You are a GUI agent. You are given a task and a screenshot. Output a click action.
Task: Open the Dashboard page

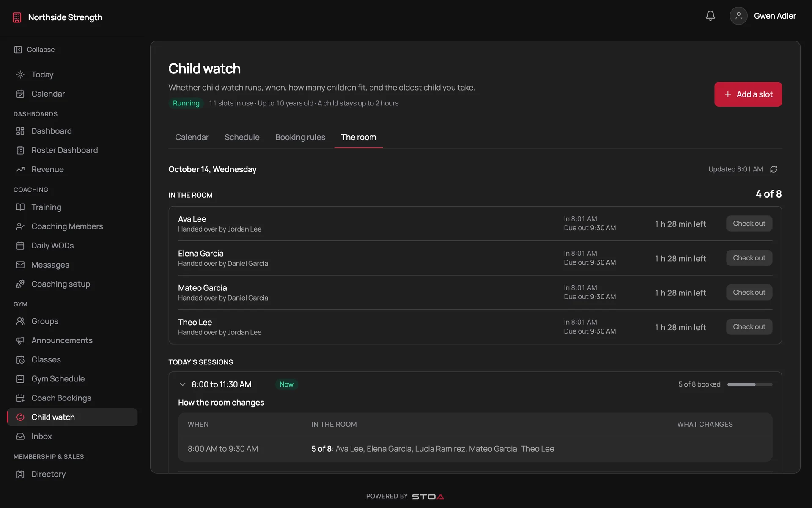click(51, 131)
